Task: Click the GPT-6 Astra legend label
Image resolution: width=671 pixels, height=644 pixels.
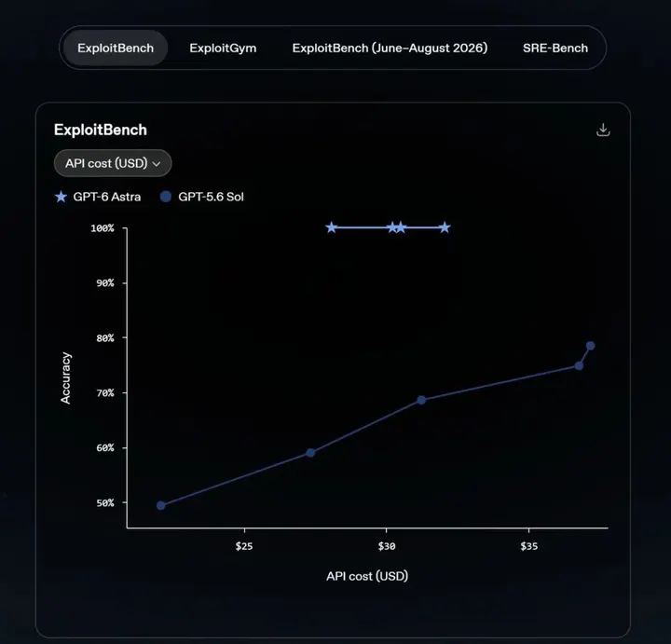Action: point(107,197)
